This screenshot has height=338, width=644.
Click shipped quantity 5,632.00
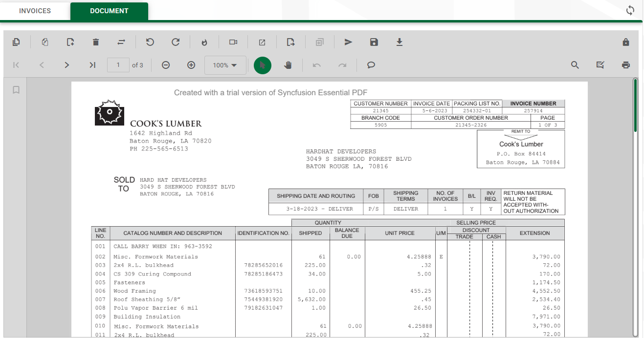click(311, 299)
